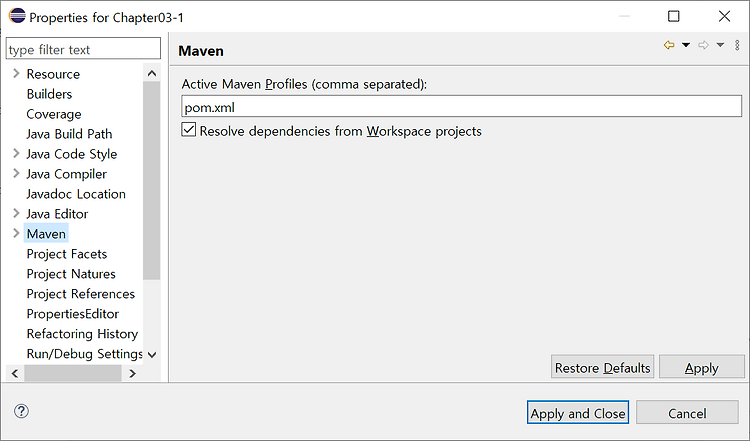Viewport: 750px width, 441px height.
Task: Click the Eclipse logo in title bar
Action: point(17,16)
